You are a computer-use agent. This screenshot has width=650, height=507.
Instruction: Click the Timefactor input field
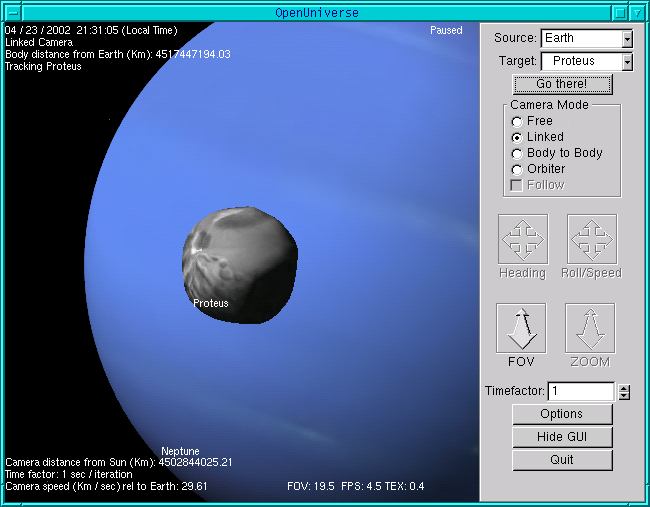pyautogui.click(x=580, y=392)
